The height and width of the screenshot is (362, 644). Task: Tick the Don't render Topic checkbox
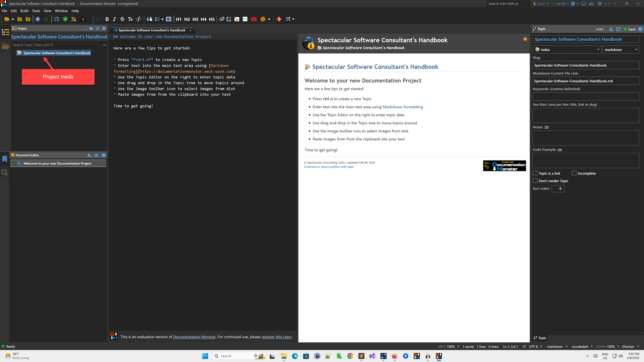535,181
